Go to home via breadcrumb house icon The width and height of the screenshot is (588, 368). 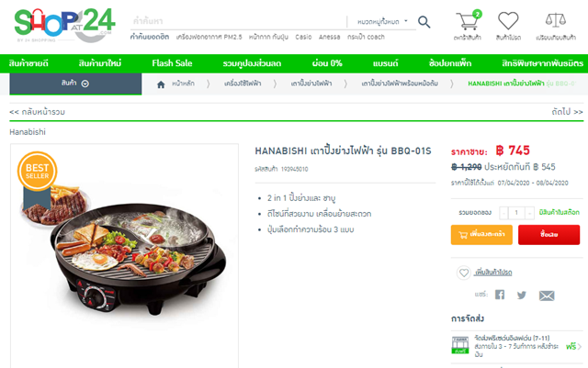pyautogui.click(x=161, y=84)
